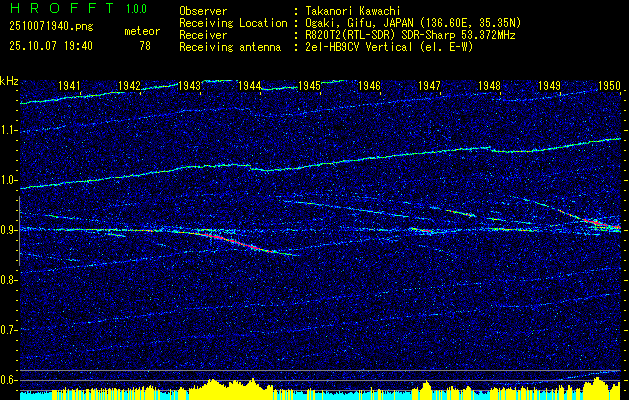This screenshot has height=400, width=629.
Task: Click the 0.7 kHz frequency label
Action: click(9, 329)
